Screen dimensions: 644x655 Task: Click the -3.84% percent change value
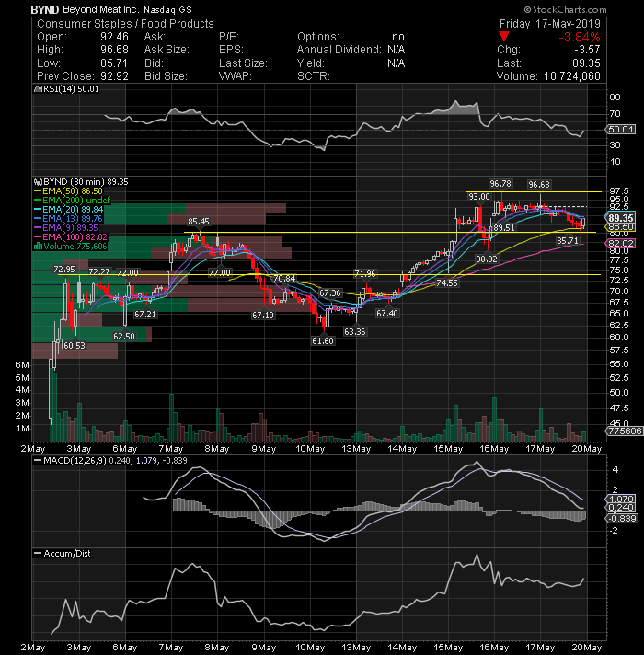pos(580,37)
